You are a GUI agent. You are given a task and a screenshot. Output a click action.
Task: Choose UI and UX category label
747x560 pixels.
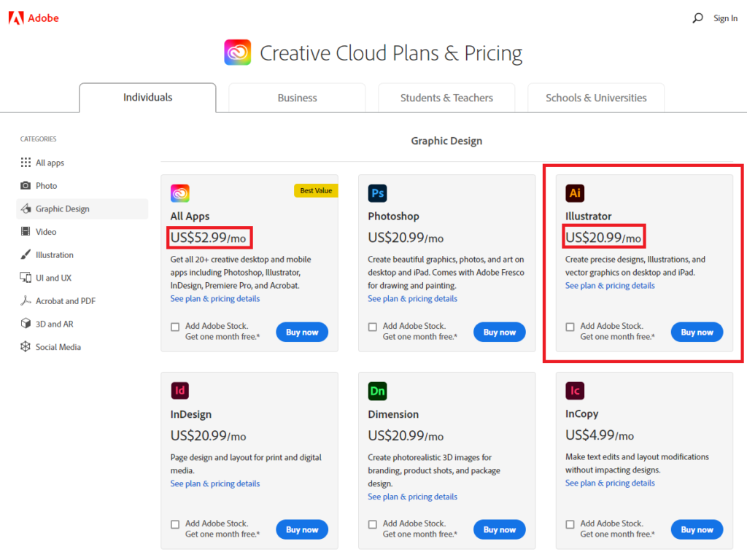pyautogui.click(x=53, y=278)
